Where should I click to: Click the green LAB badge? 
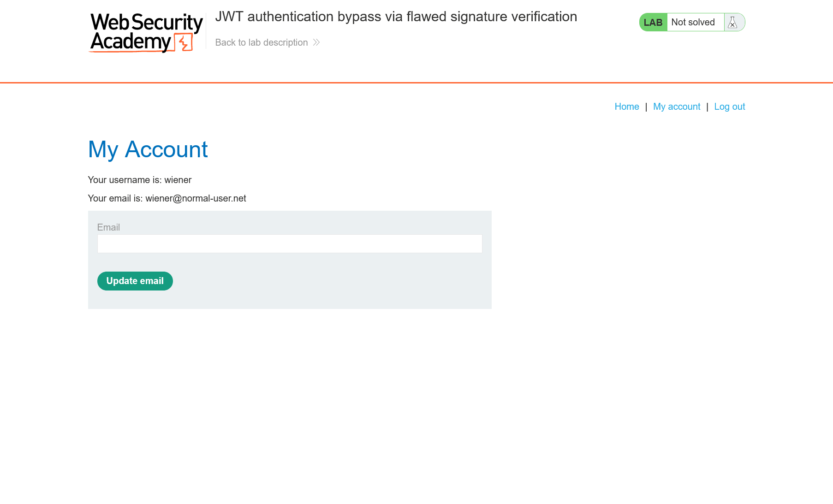[653, 22]
